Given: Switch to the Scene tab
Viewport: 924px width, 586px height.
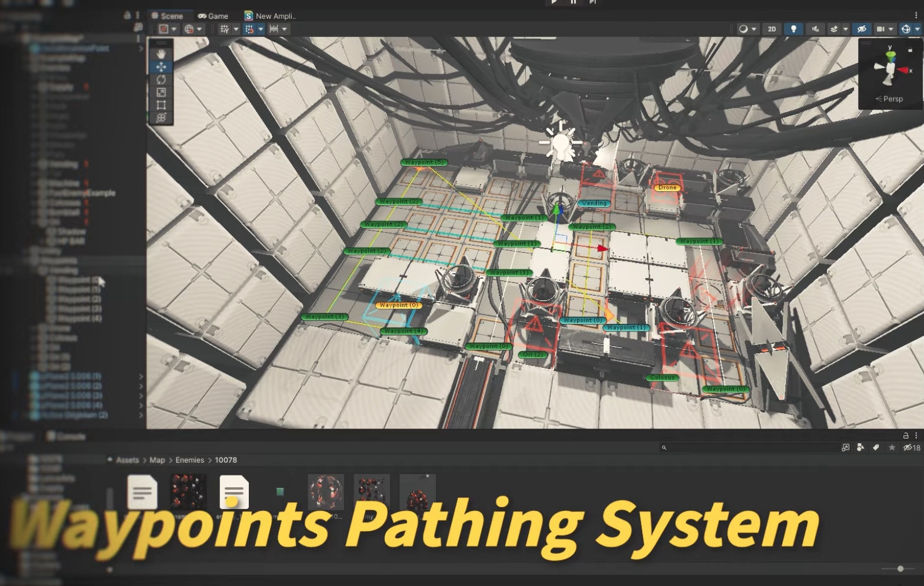Looking at the screenshot, I should pyautogui.click(x=167, y=16).
